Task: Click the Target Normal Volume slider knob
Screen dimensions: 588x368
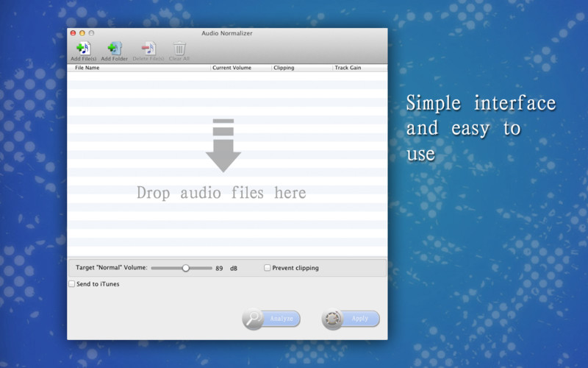Action: [x=186, y=268]
